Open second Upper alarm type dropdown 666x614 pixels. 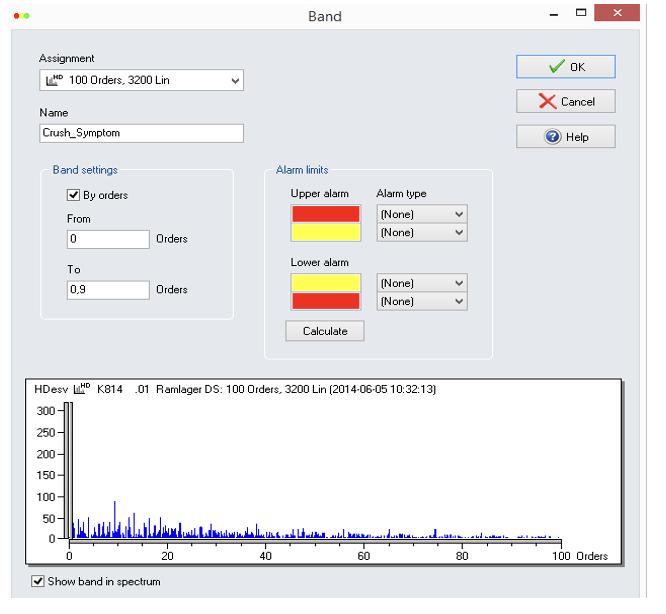(x=421, y=232)
